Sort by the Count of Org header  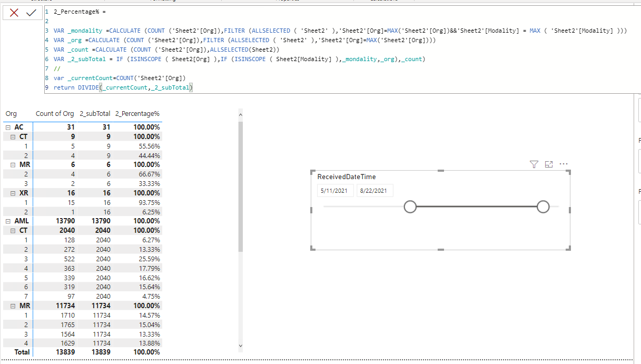55,114
